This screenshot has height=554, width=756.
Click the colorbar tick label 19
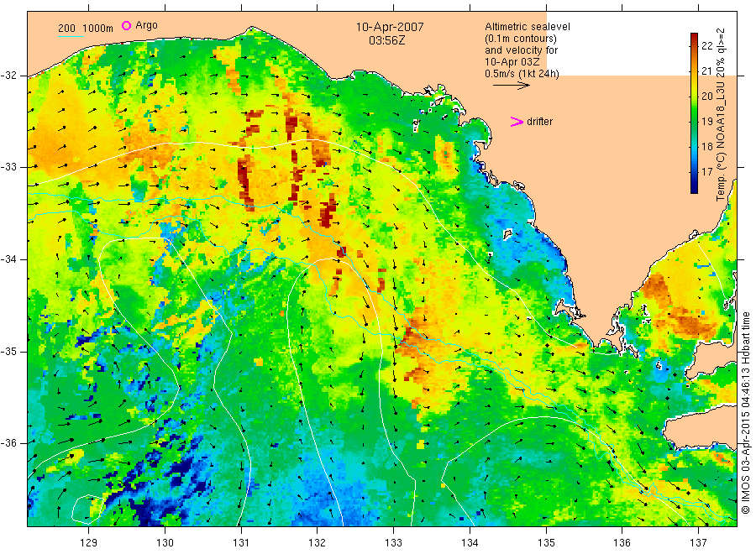click(706, 122)
